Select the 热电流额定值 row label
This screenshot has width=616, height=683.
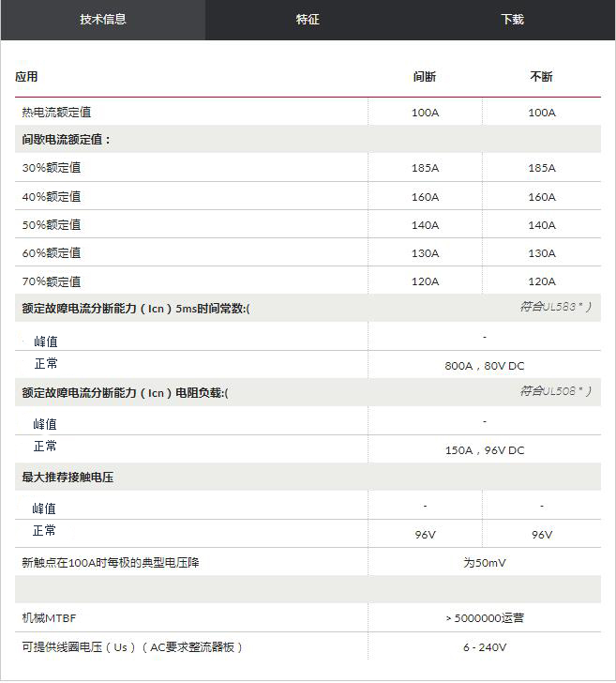[56, 113]
